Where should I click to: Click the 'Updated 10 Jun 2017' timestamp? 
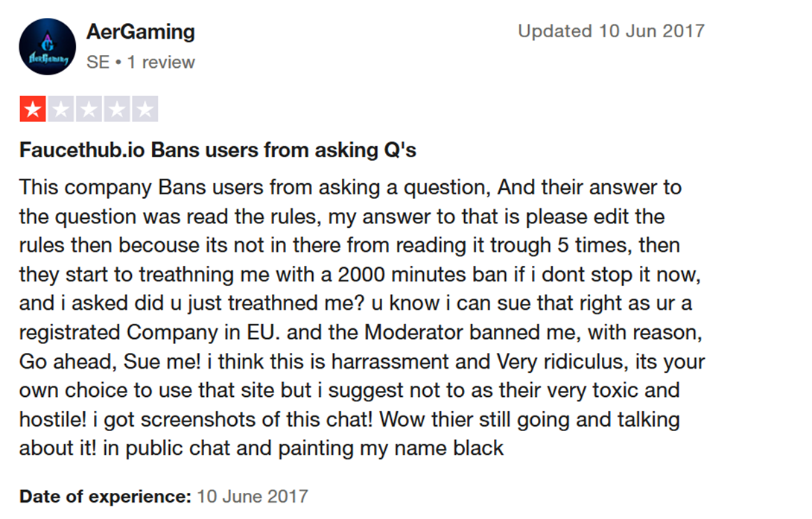[611, 31]
